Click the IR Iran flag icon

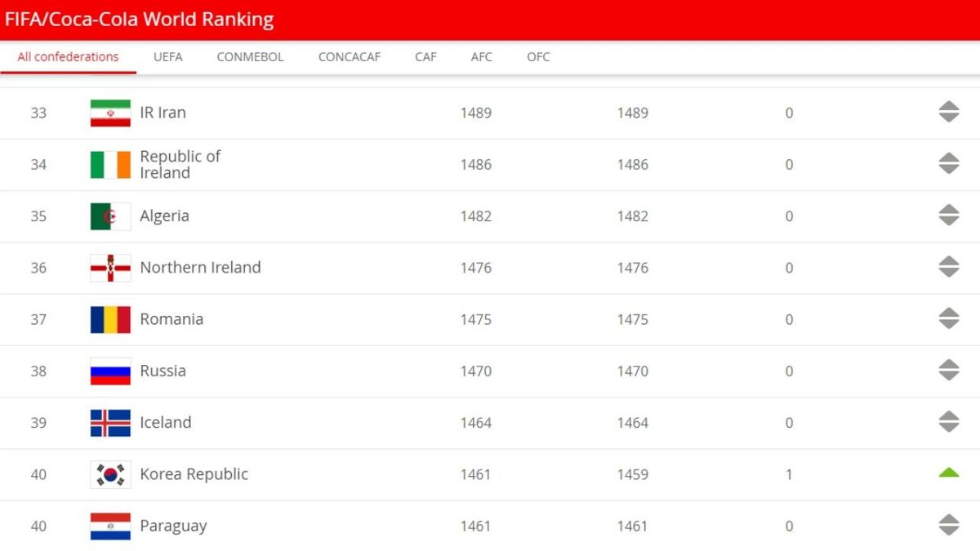click(110, 113)
